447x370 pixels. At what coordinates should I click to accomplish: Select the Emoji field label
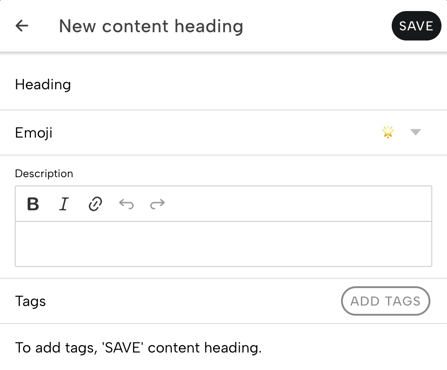click(34, 133)
